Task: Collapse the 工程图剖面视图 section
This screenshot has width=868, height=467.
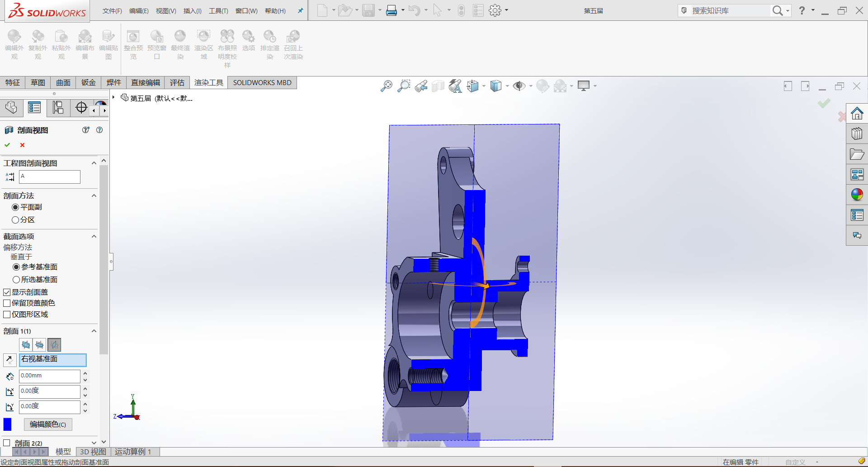Action: pos(94,163)
